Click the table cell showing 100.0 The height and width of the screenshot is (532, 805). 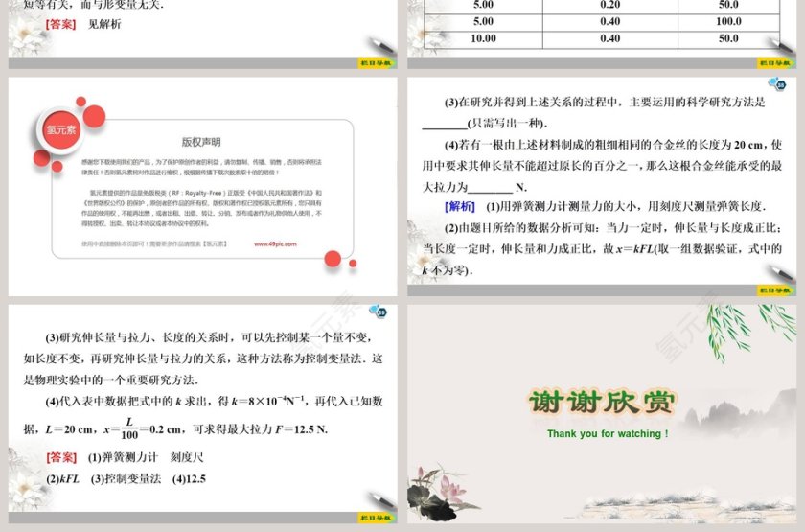click(728, 21)
